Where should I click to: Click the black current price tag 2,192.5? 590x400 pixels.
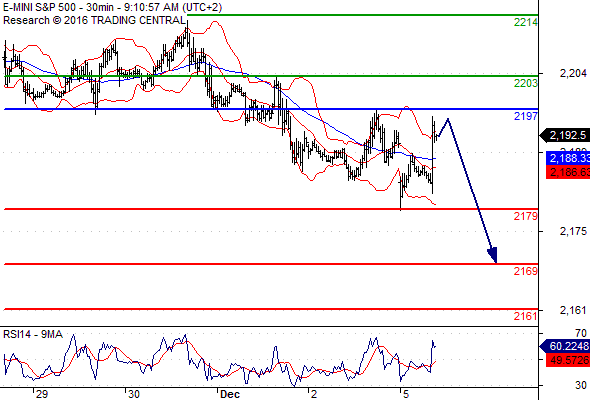click(565, 135)
